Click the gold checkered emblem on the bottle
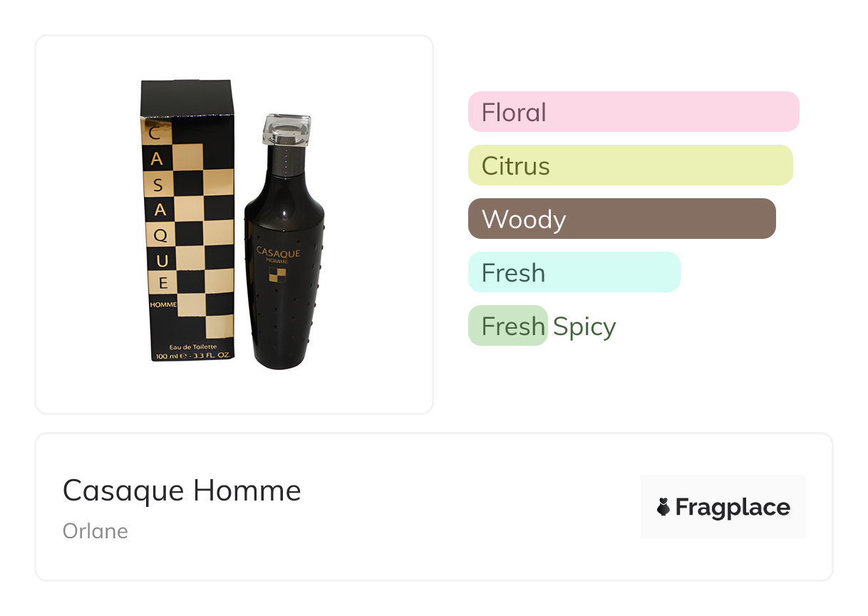 pos(281,275)
